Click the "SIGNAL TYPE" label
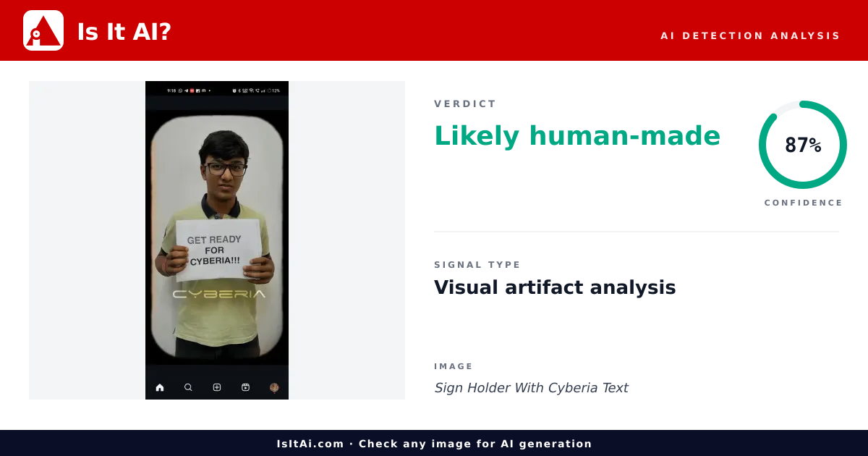868x456 pixels. click(477, 265)
